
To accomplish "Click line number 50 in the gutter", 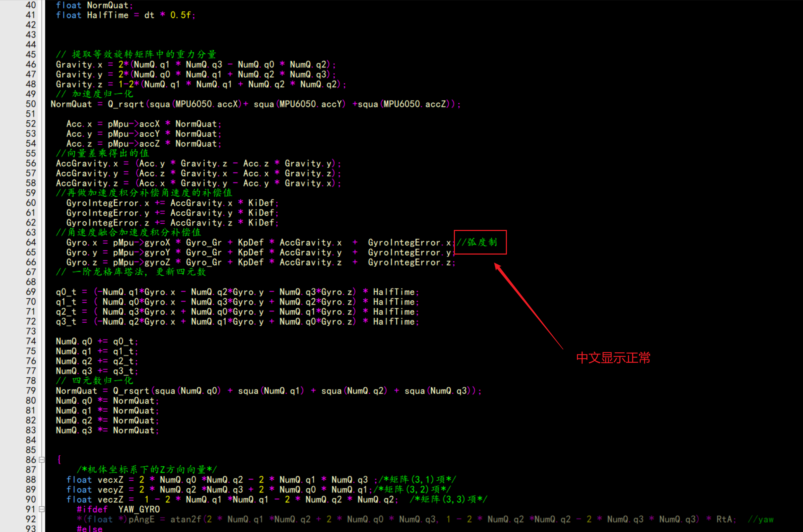I will pos(31,104).
